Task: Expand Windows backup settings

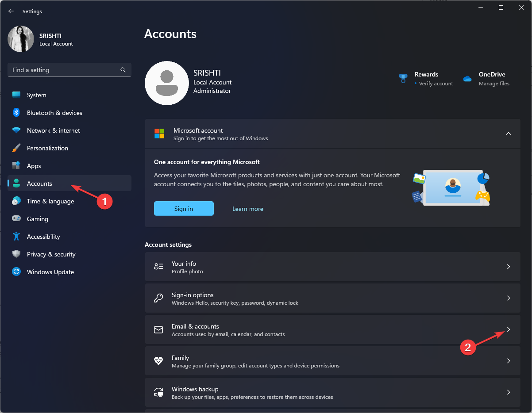Action: tap(508, 392)
